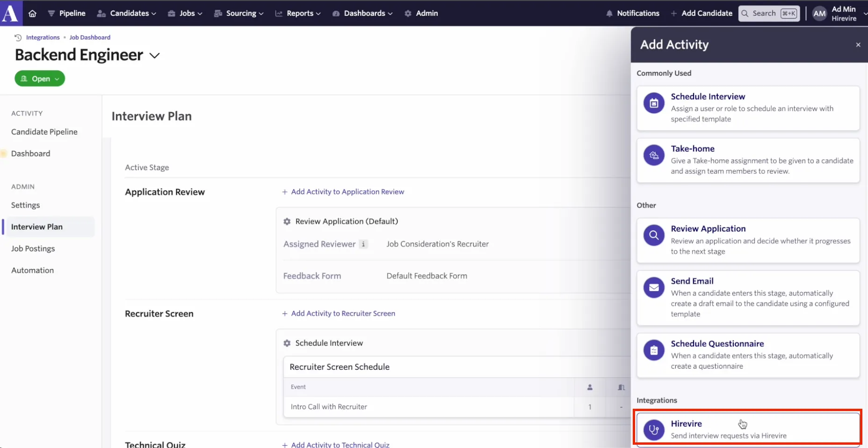Expand the Dashboards menu

[x=362, y=14]
